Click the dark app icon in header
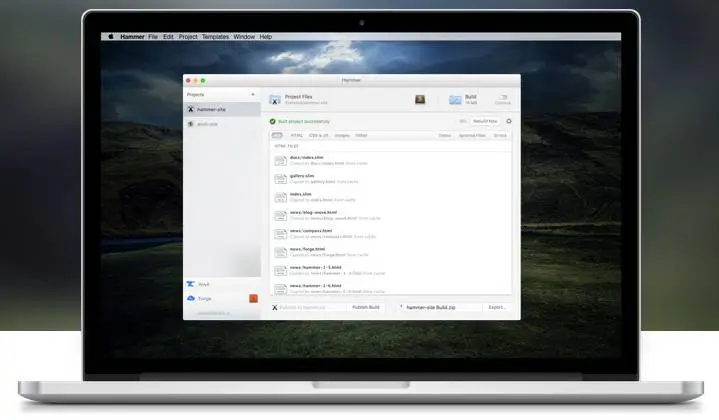The height and width of the screenshot is (420, 719). click(420, 99)
